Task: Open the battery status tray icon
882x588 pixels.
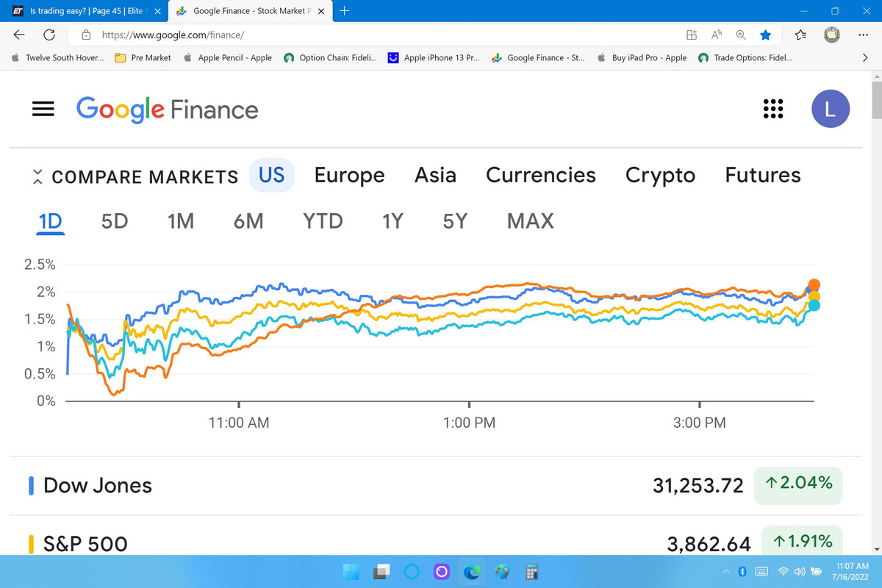Action: point(817,571)
